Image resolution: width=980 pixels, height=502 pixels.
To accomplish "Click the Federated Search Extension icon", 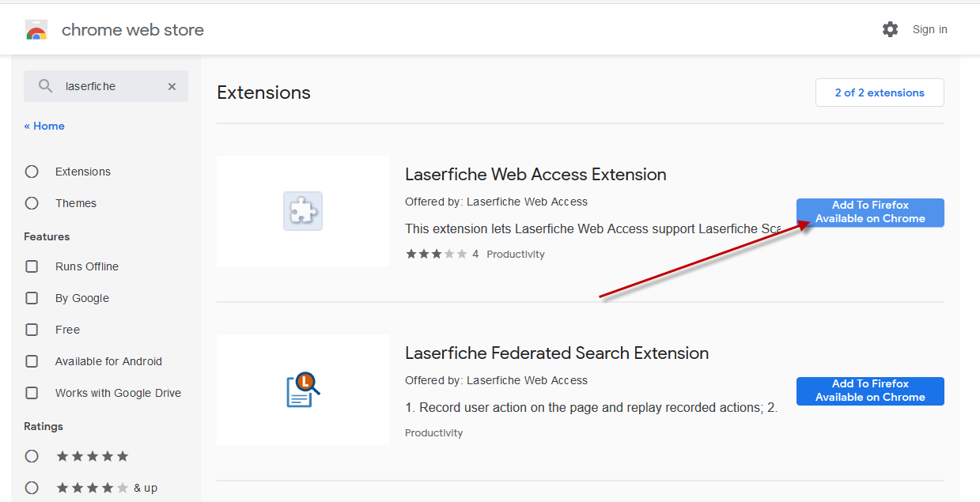I will tap(303, 389).
